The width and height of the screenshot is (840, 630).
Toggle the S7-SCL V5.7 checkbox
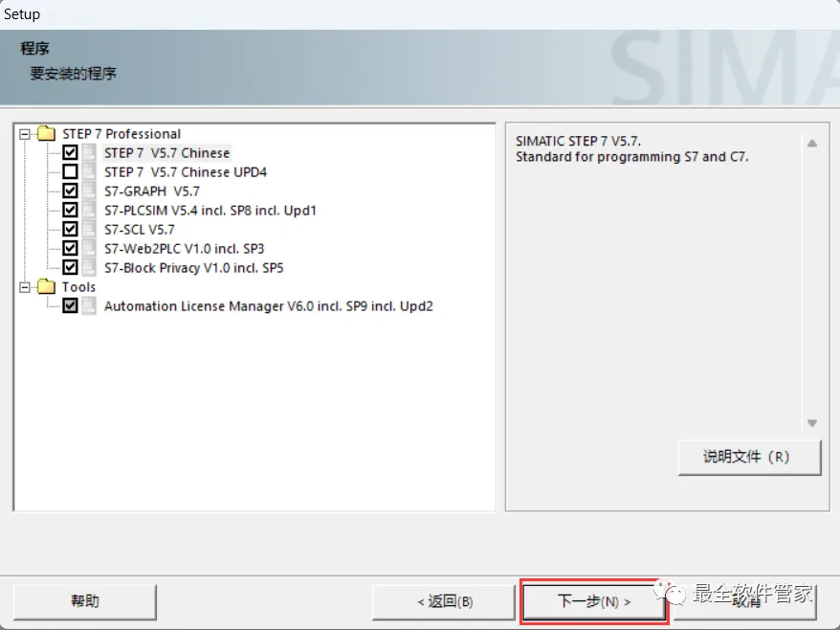pyautogui.click(x=70, y=229)
